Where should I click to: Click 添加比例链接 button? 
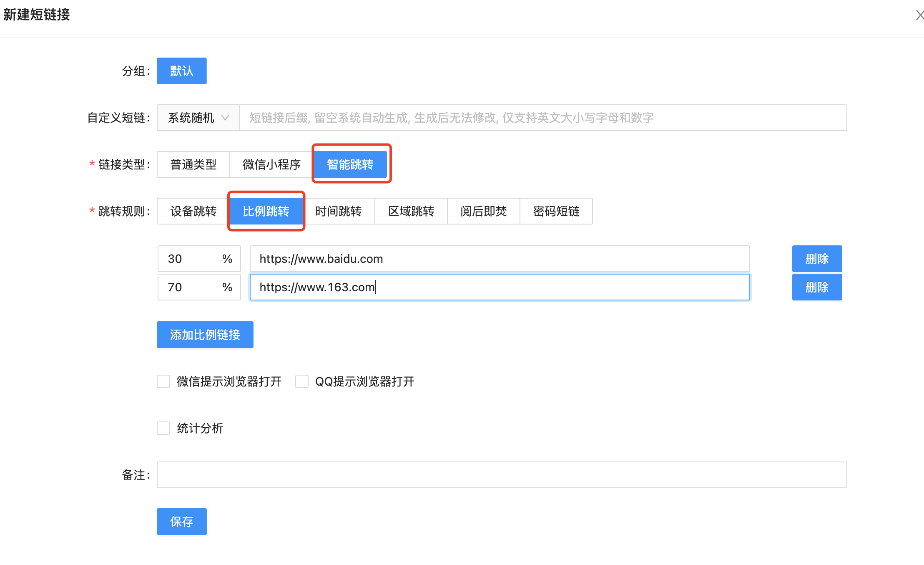click(x=205, y=335)
